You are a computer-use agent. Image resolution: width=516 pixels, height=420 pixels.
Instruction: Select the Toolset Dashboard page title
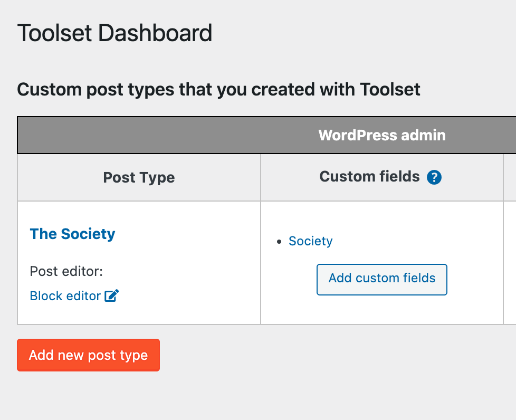coord(115,33)
